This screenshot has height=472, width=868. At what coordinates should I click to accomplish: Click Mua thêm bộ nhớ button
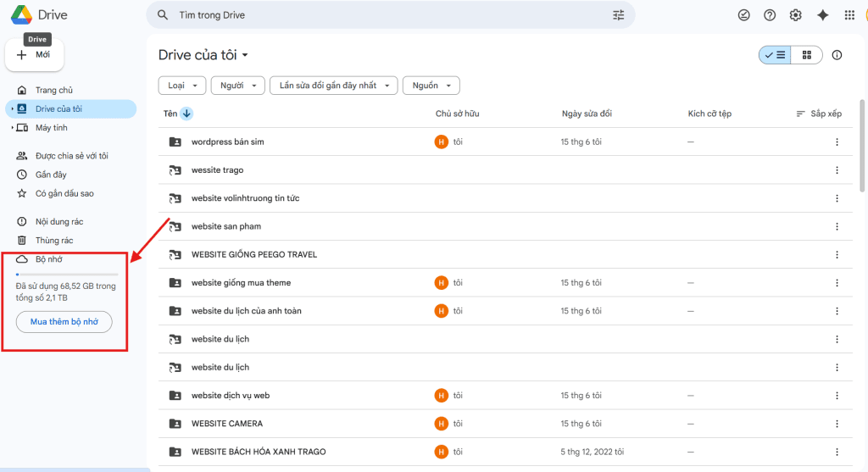pyautogui.click(x=64, y=322)
